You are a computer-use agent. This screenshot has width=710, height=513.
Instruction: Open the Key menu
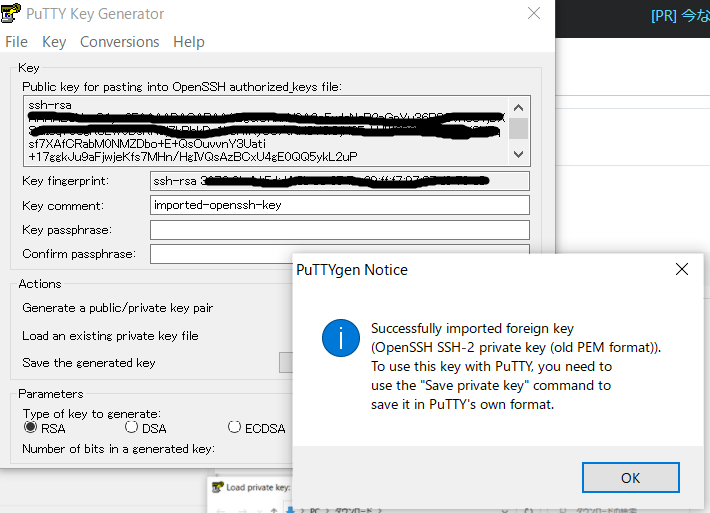[54, 42]
